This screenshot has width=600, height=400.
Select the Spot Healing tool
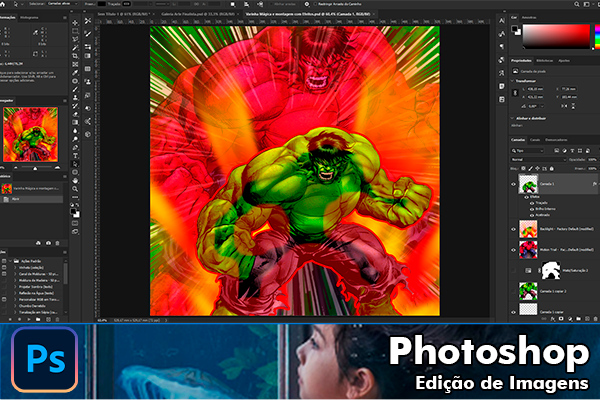(x=75, y=81)
